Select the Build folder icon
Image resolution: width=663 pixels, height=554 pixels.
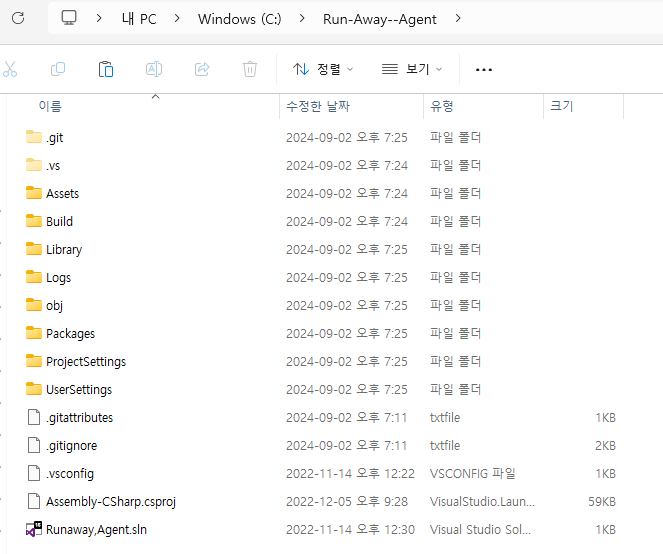click(34, 221)
